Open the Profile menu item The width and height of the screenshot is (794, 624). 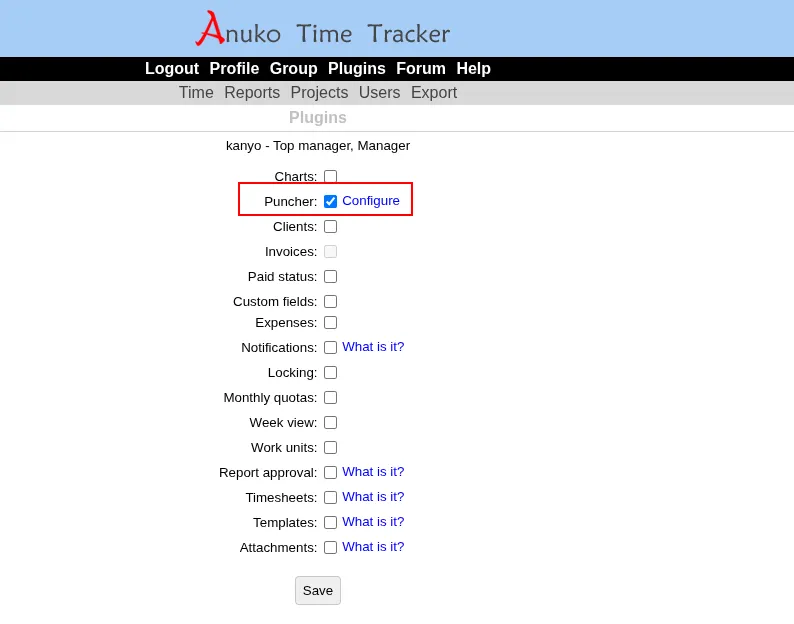pos(234,68)
